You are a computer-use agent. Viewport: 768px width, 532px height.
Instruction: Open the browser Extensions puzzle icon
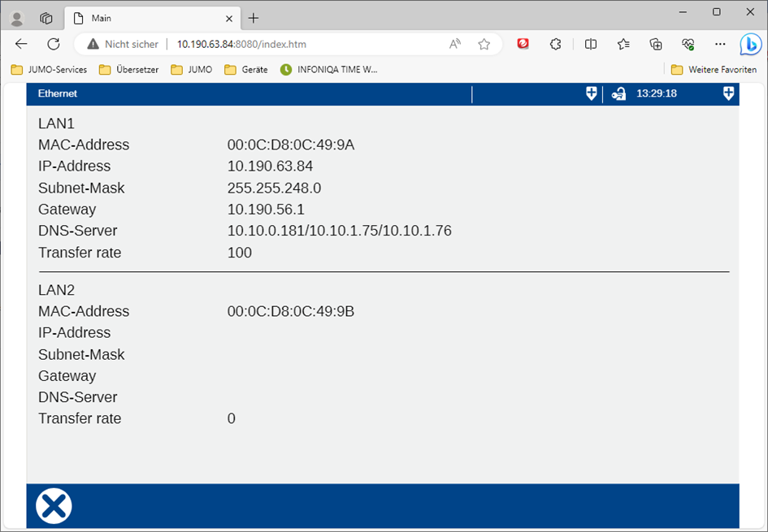tap(556, 44)
